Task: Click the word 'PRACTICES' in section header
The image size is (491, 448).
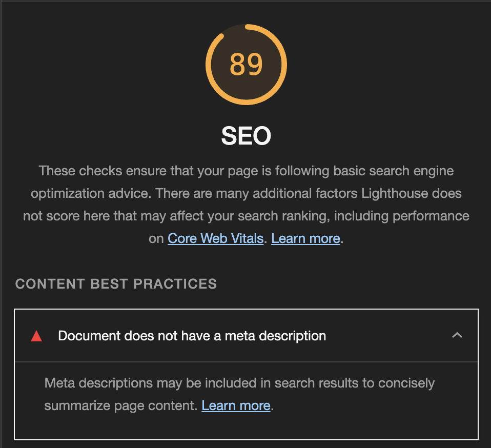Action: pos(175,284)
